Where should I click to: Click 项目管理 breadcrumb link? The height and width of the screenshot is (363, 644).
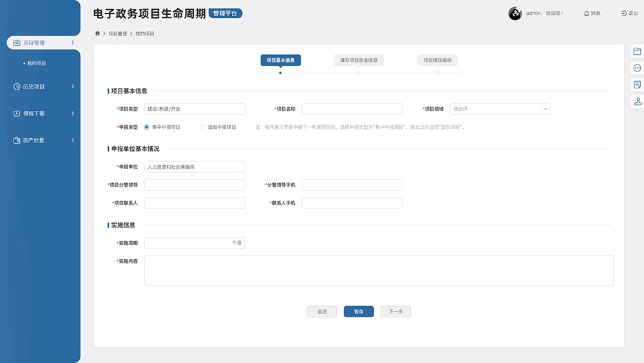coord(117,34)
